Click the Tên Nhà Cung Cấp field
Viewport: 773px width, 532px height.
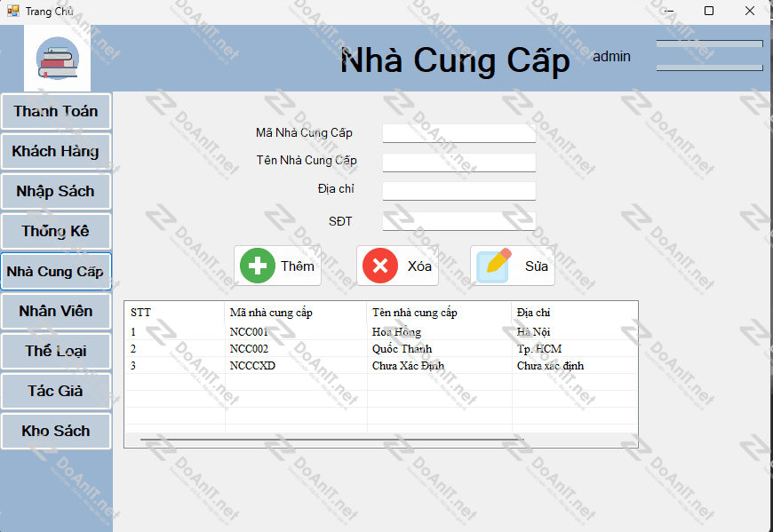tap(458, 163)
